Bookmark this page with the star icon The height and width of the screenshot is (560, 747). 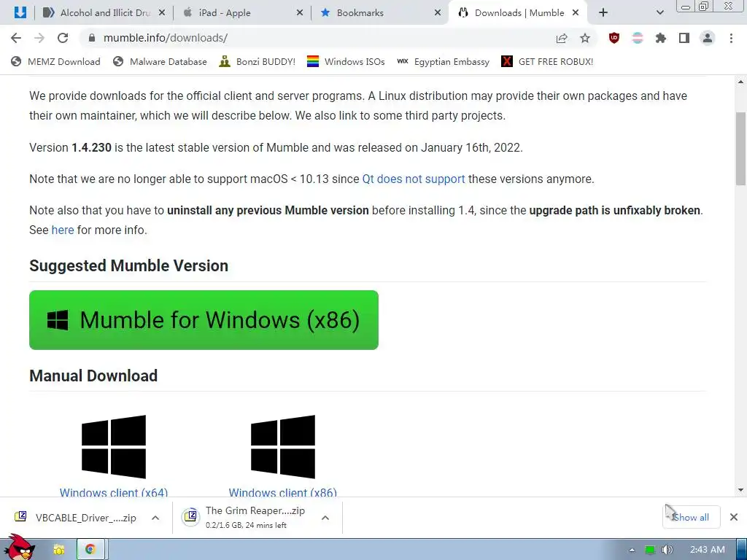click(585, 38)
